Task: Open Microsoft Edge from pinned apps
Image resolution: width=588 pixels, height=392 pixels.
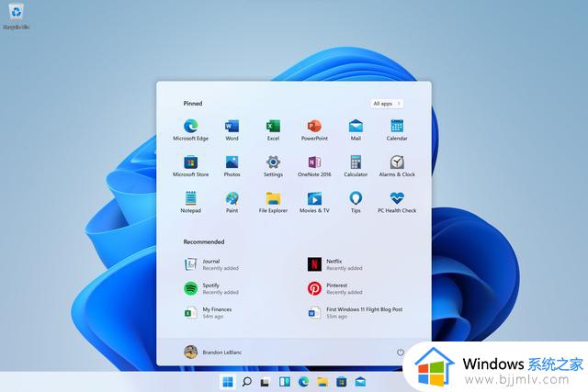Action: pos(190,129)
